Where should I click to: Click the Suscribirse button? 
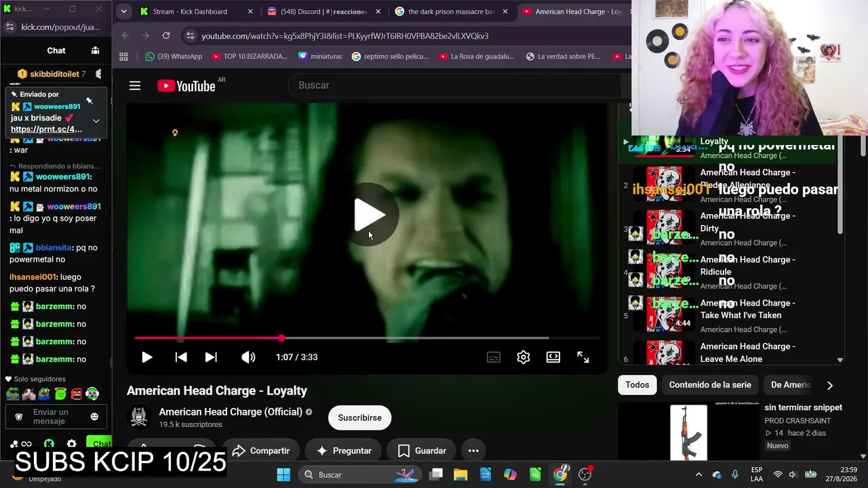pos(360,418)
